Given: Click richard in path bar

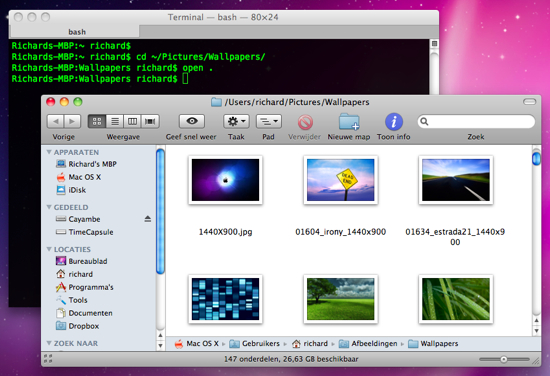Looking at the screenshot, I should click(x=310, y=343).
